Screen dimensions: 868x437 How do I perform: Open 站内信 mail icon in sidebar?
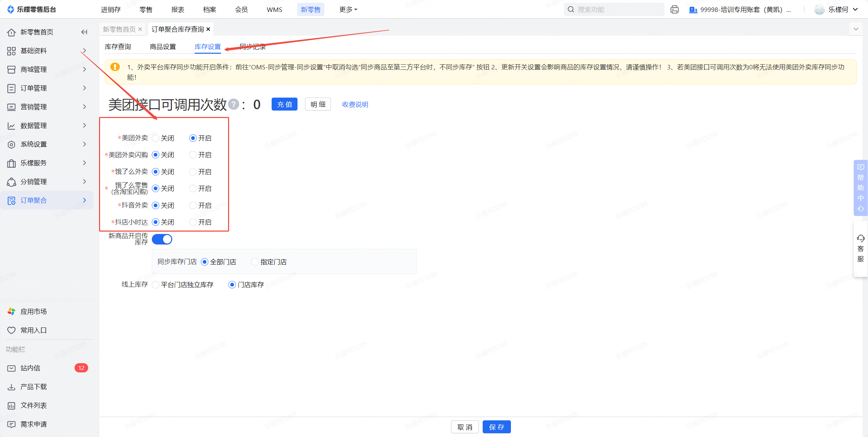11,368
